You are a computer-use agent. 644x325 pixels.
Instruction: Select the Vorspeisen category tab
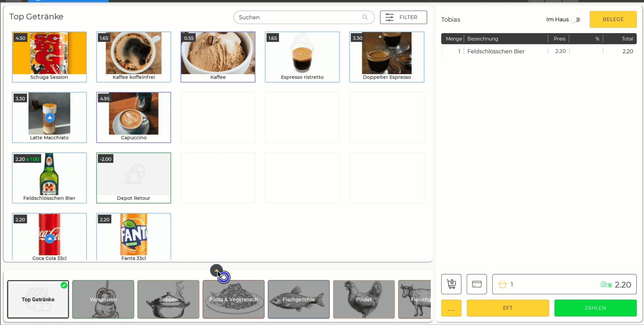click(x=103, y=299)
